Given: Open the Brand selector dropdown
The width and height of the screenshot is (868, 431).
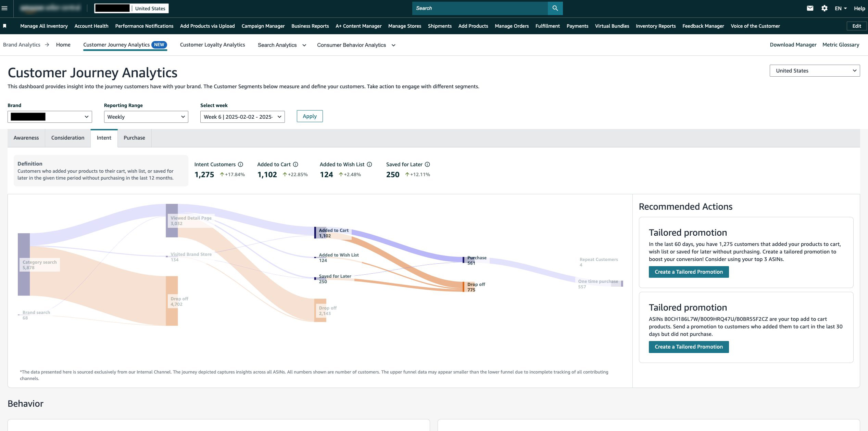Looking at the screenshot, I should point(50,117).
